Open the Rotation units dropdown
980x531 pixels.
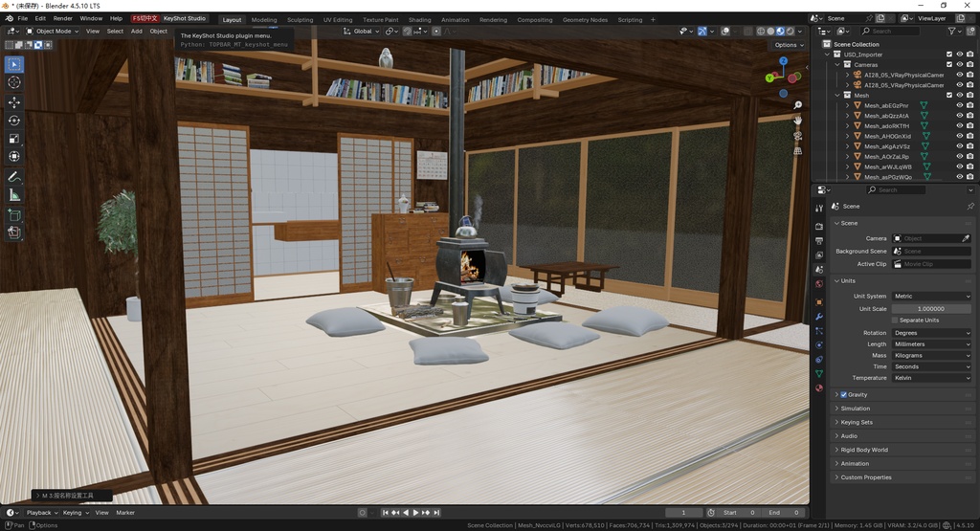(x=931, y=333)
